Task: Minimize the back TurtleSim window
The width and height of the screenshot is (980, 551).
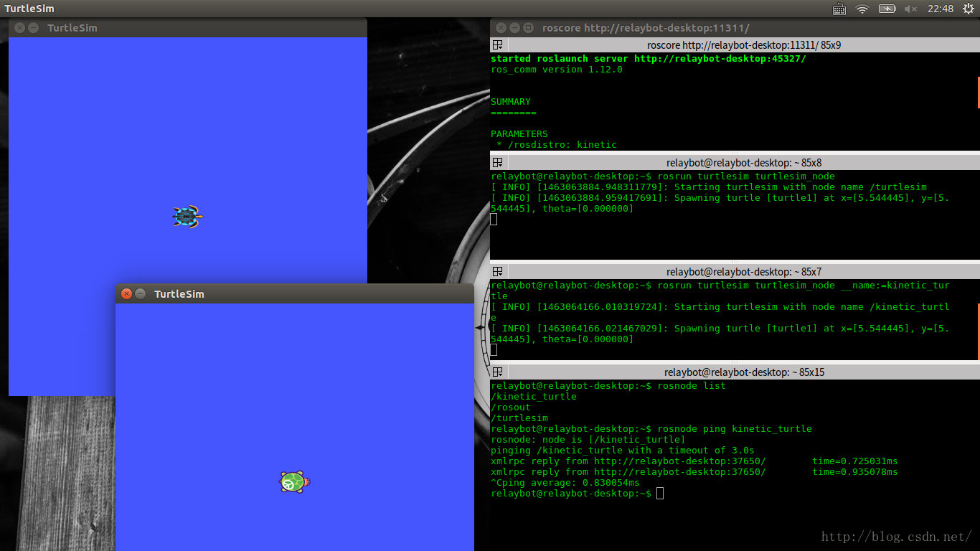Action: click(33, 27)
